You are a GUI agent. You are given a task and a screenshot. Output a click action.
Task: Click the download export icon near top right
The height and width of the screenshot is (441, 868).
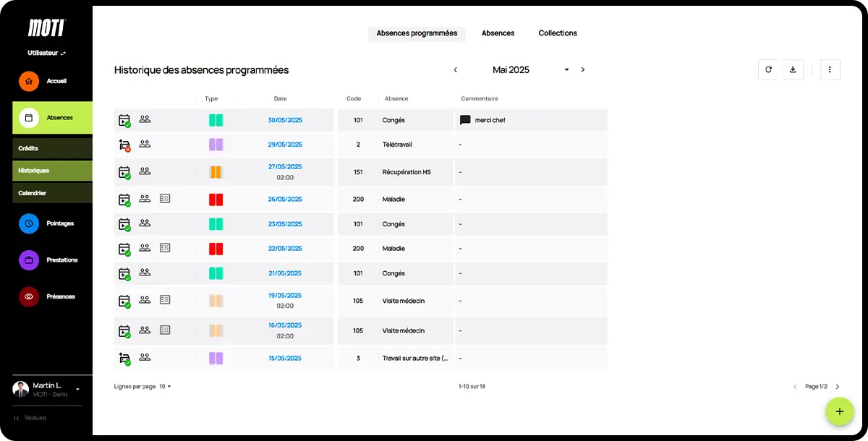[x=793, y=69]
